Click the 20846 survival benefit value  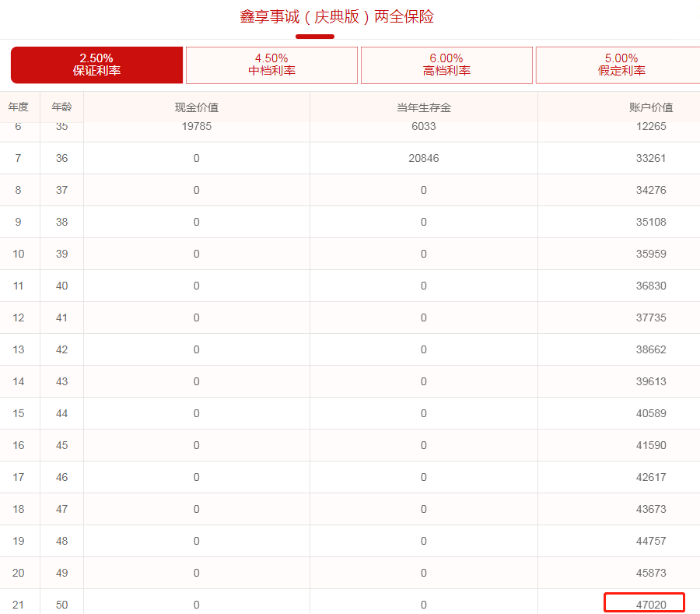point(424,158)
